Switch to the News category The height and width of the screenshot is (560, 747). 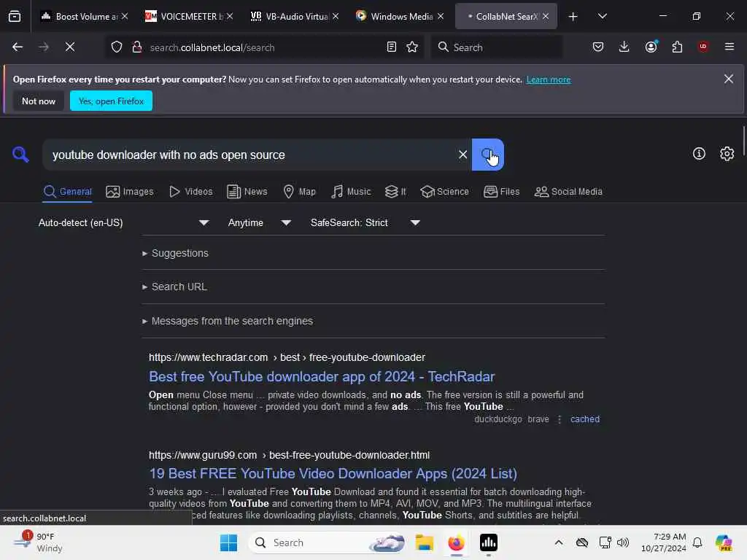pos(247,192)
